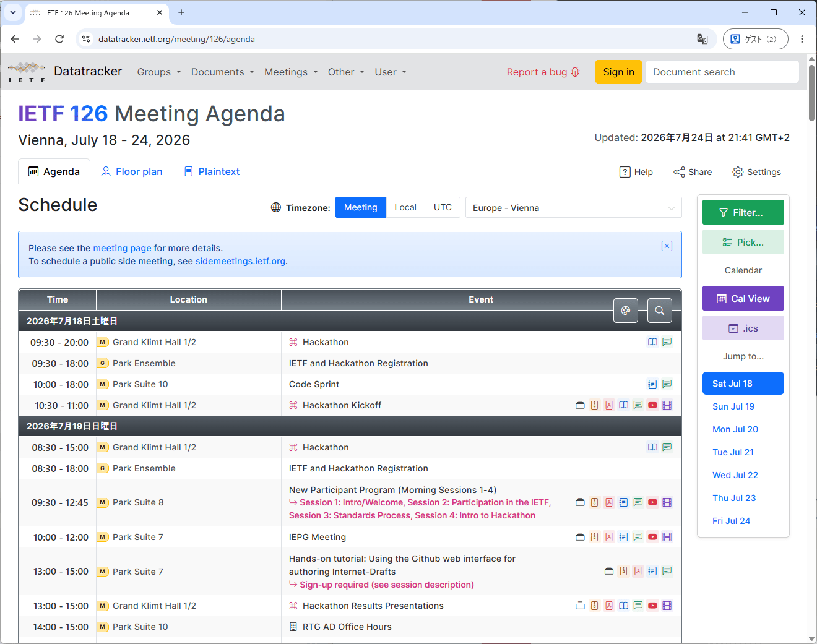
Task: Click M floor badge beside Park Suite 8
Action: click(103, 502)
